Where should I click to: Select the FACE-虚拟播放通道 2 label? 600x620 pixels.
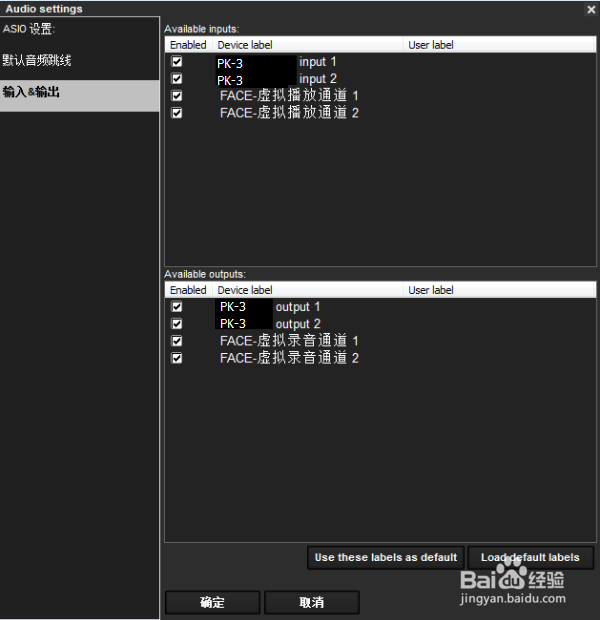289,113
